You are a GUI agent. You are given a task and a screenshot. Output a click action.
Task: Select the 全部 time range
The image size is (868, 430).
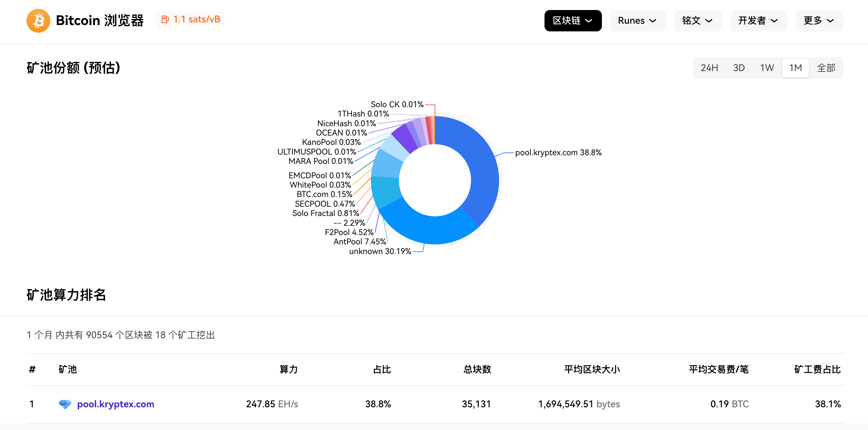tap(826, 68)
